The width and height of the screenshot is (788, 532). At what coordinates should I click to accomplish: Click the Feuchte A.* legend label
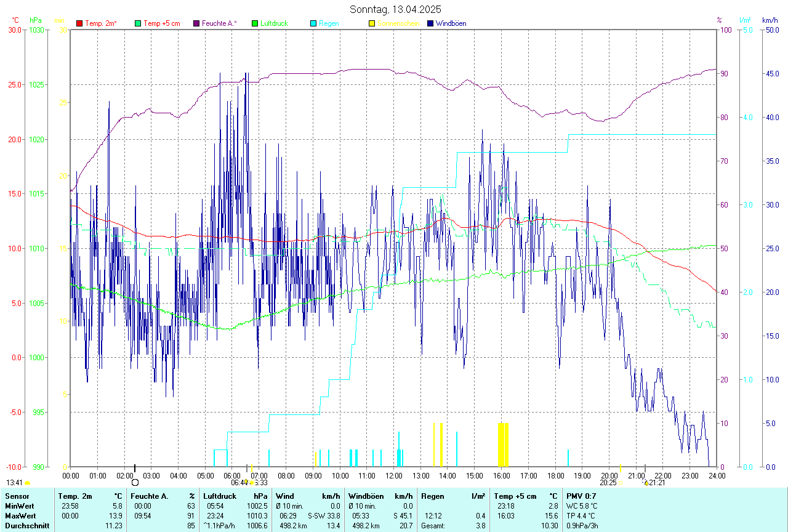tap(219, 23)
